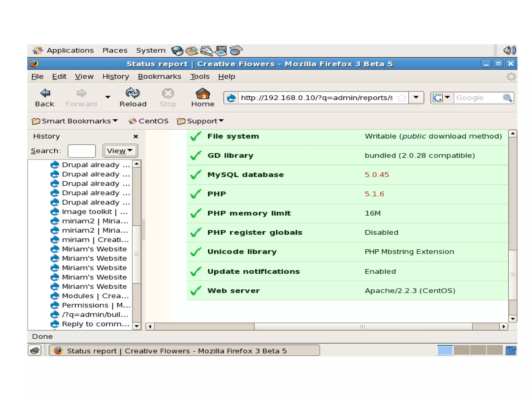
Task: Open the CentOS bookmark
Action: 149,121
